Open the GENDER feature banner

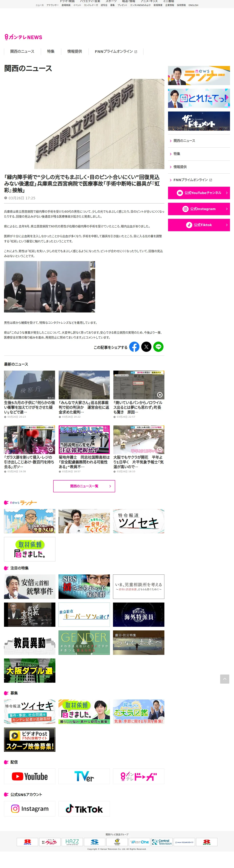coord(84,643)
